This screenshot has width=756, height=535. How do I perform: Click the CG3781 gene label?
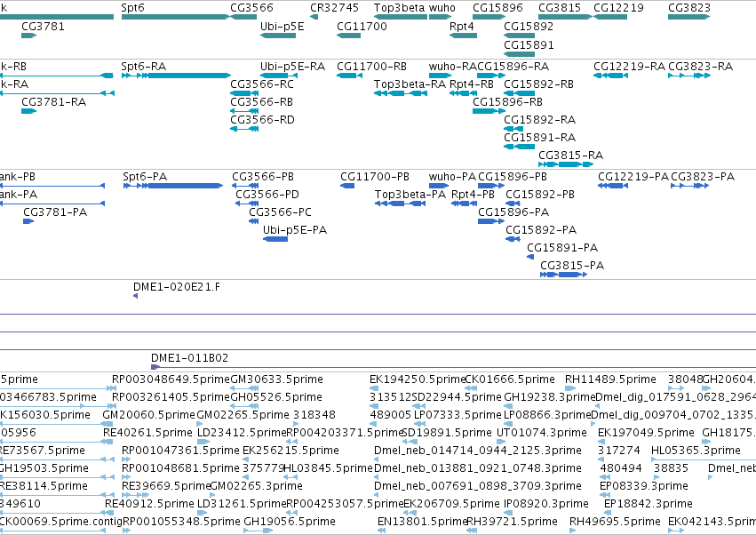[43, 26]
